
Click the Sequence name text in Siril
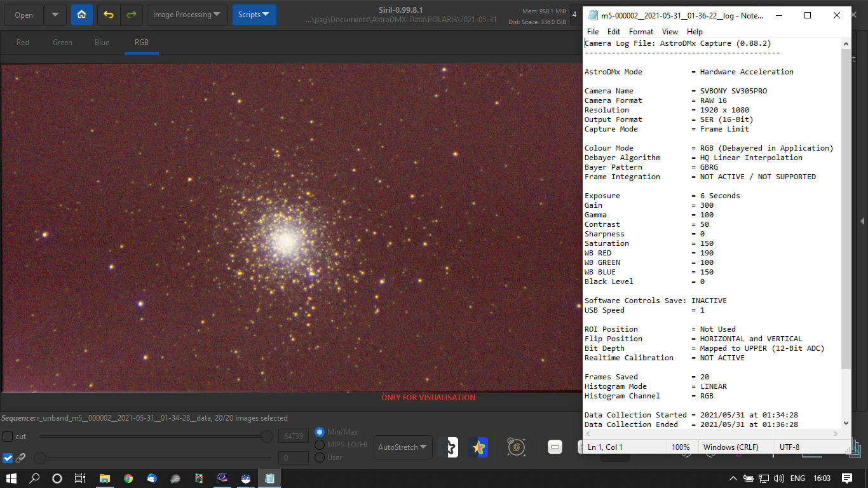144,418
